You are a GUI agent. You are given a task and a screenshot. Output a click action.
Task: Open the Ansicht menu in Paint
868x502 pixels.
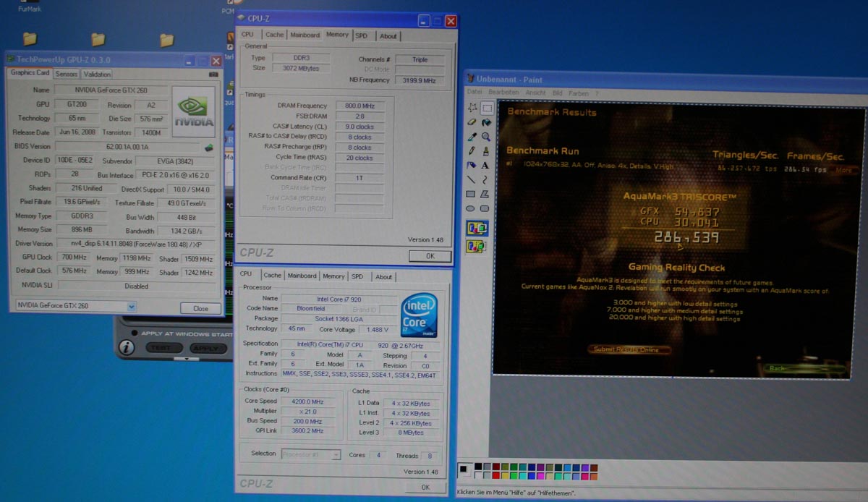click(535, 93)
